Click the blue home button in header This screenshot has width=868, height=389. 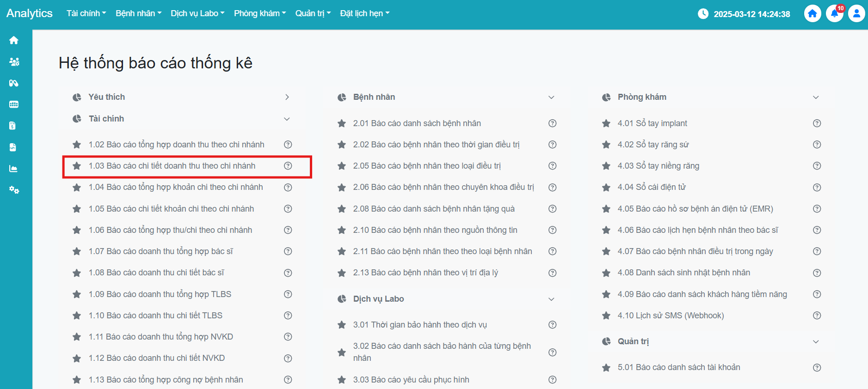pyautogui.click(x=813, y=13)
